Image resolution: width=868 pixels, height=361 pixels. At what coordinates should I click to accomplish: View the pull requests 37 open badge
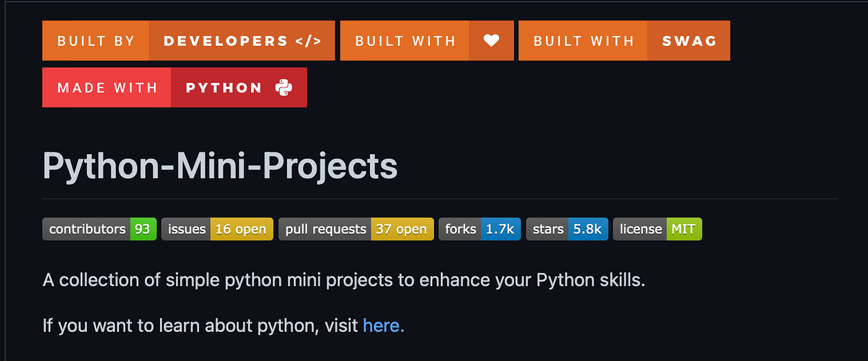pos(356,229)
